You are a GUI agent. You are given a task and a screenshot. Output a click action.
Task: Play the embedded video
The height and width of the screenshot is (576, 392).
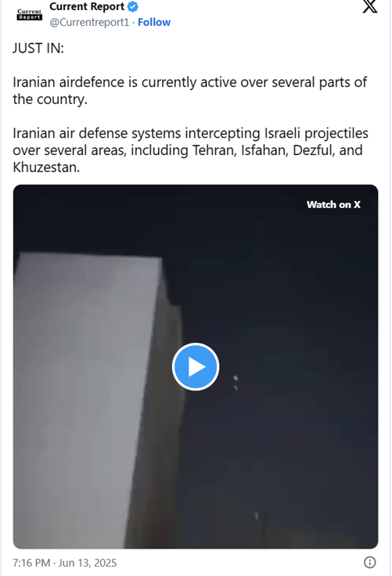point(196,366)
